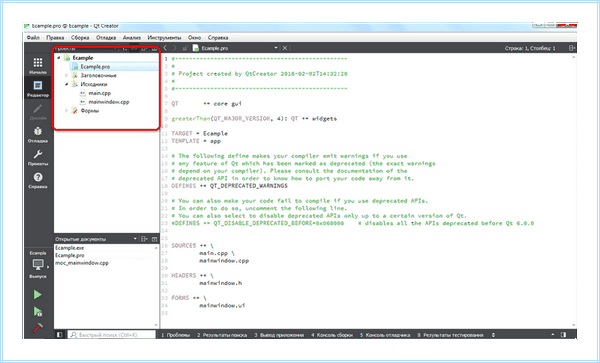Open Справка help mode icon
This screenshot has width=600, height=363.
point(38,180)
